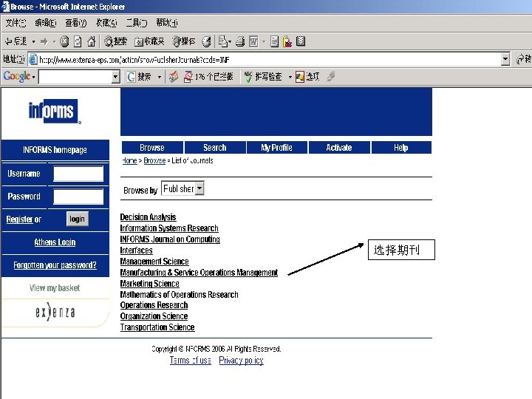Click the Google toolbar pinwheel icon
The height and width of the screenshot is (399, 532).
(x=174, y=77)
